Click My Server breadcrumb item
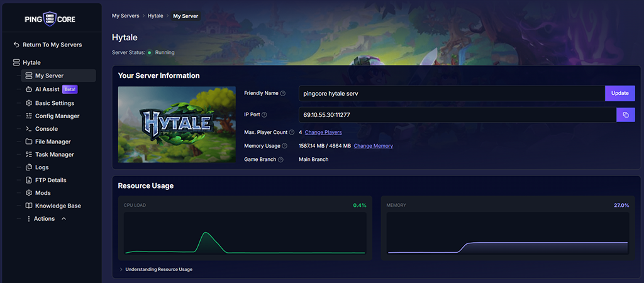This screenshot has height=283, width=644. click(186, 16)
